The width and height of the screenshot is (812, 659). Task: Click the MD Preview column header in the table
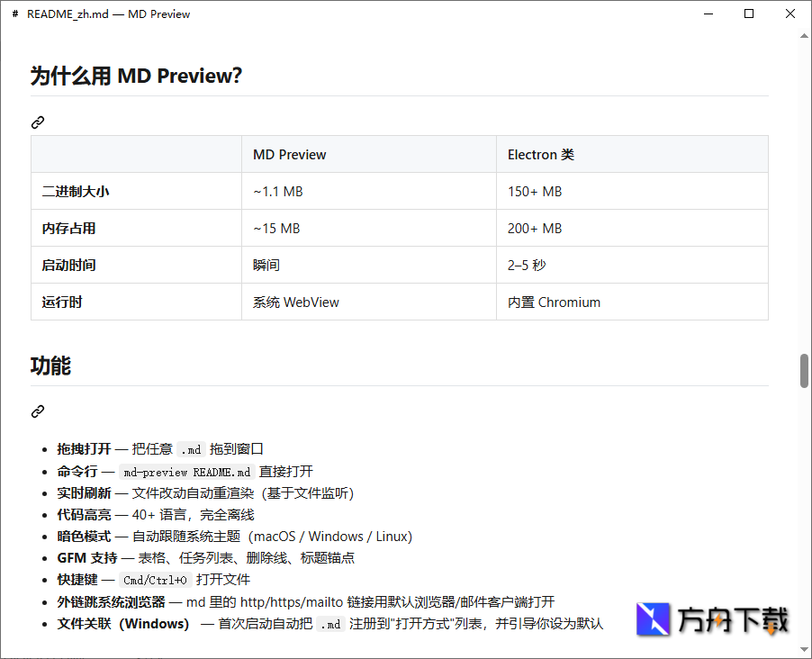coord(289,154)
